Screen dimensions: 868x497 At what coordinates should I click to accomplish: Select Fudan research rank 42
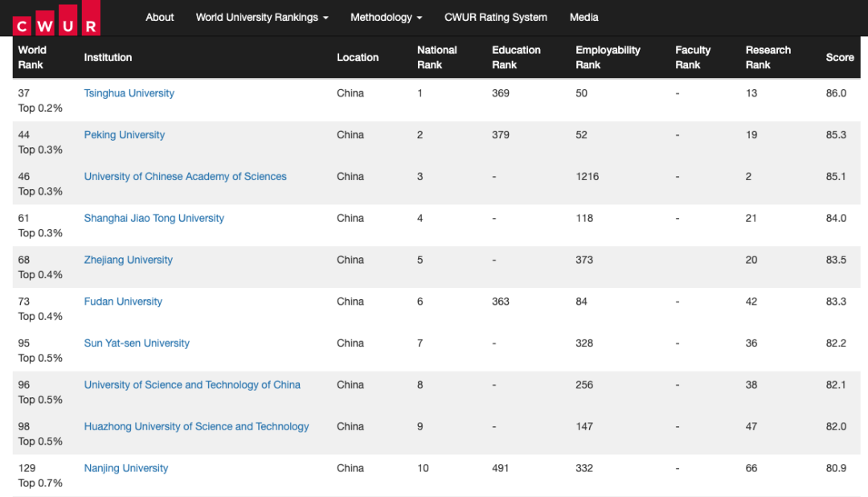click(751, 302)
